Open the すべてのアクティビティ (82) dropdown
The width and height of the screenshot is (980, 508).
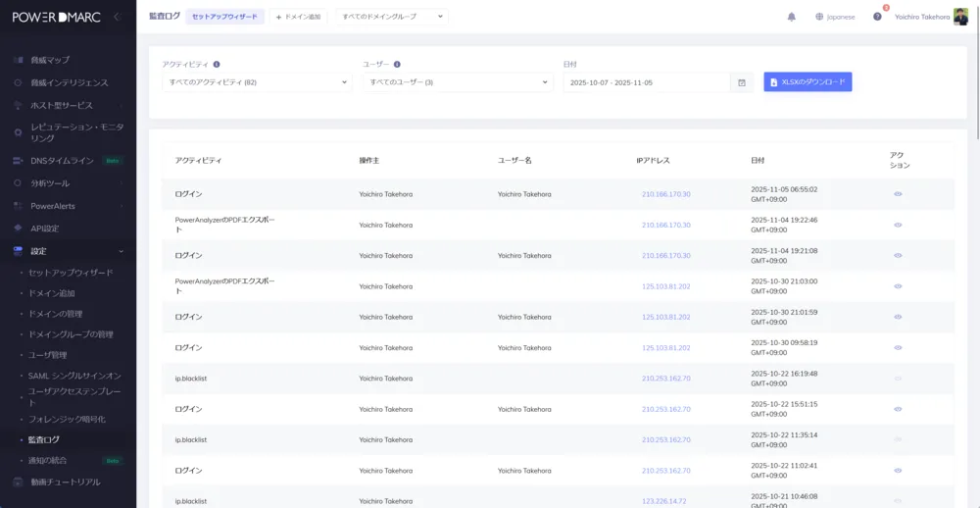257,82
